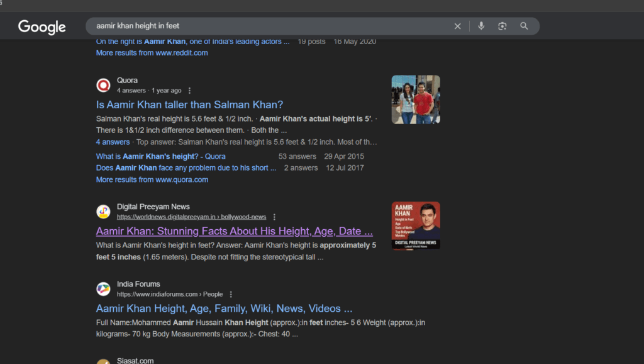Open 'What is Aamir Khan's height? - Quora'
Viewport: 644px width, 364px height.
160,156
